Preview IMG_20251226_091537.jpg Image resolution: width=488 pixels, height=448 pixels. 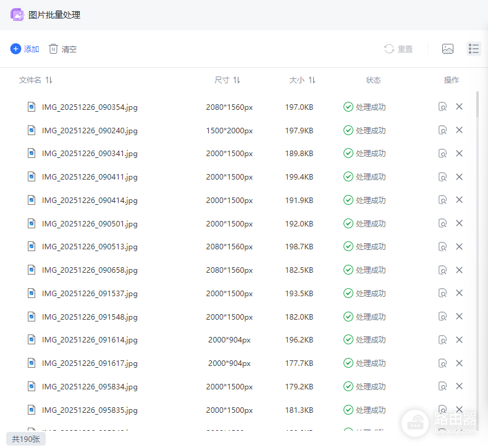[442, 293]
